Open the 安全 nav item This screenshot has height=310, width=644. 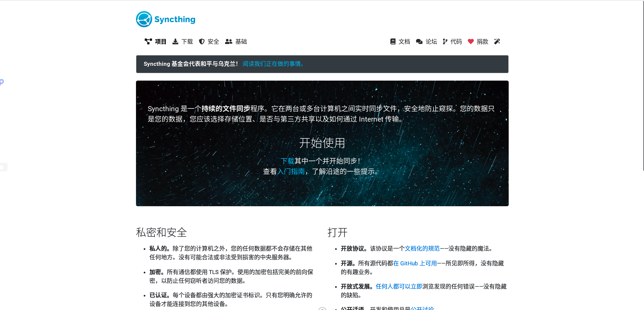click(x=209, y=42)
